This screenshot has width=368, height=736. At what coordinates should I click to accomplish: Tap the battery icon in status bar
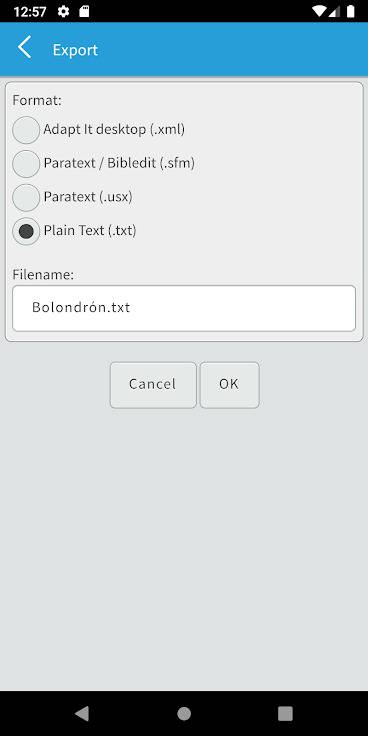[351, 11]
